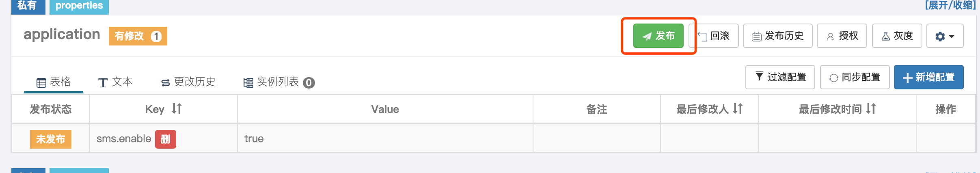Screen dimensions: 980x173
Task: Click the 过滤配置 filter button
Action: (780, 77)
